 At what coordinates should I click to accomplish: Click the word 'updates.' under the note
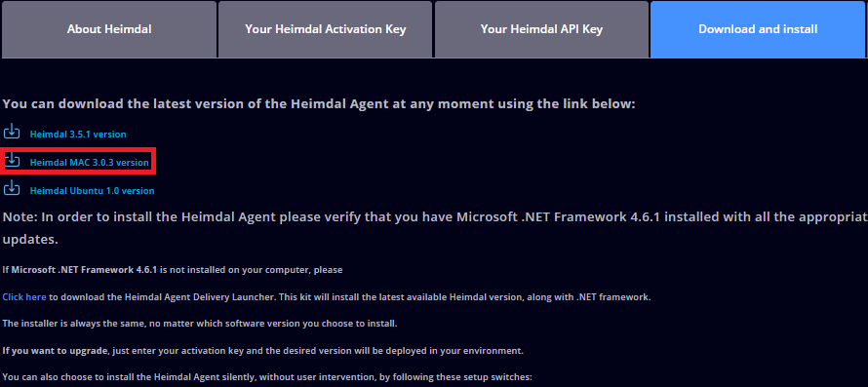(x=30, y=241)
